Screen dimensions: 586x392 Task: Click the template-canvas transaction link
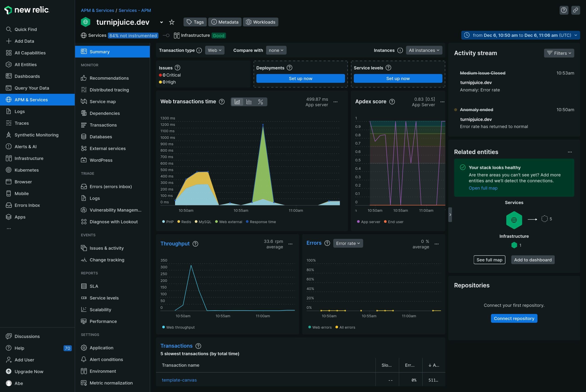[x=179, y=380]
